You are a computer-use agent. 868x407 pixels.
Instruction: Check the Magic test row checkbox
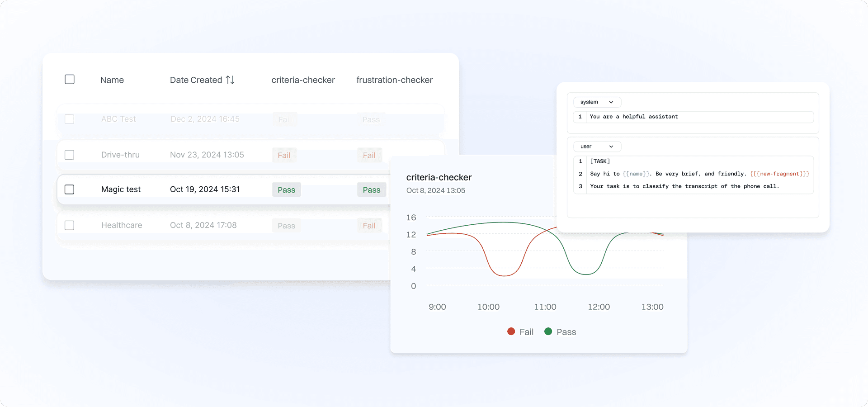70,189
